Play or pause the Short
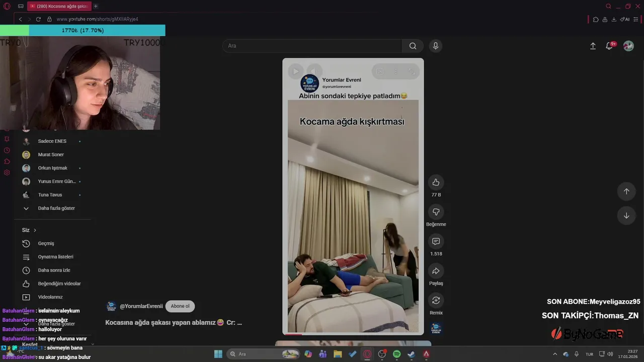Screen dimensions: 644x362 pos(296,71)
